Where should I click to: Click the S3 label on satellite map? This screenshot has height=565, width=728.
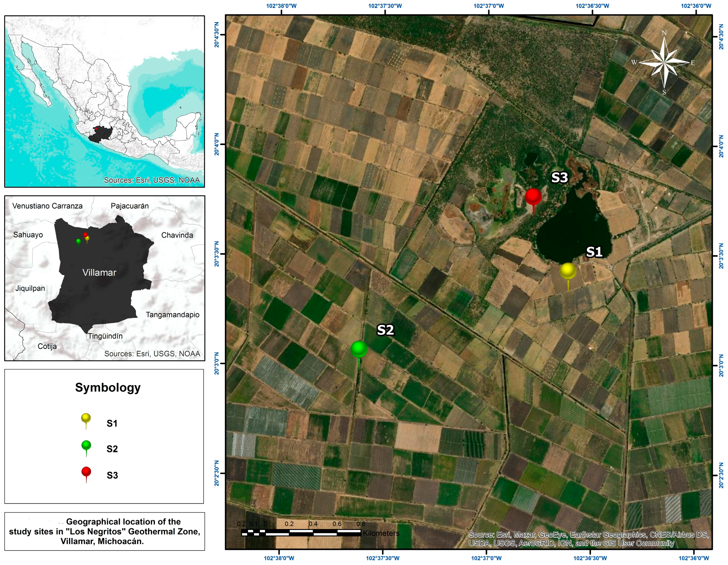[559, 178]
